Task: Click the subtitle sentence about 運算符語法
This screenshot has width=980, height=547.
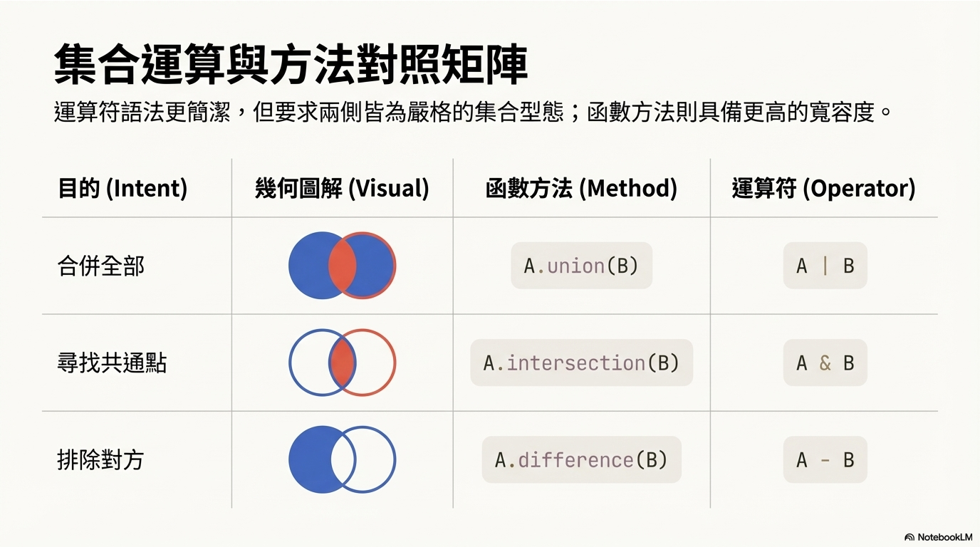Action: click(x=474, y=113)
